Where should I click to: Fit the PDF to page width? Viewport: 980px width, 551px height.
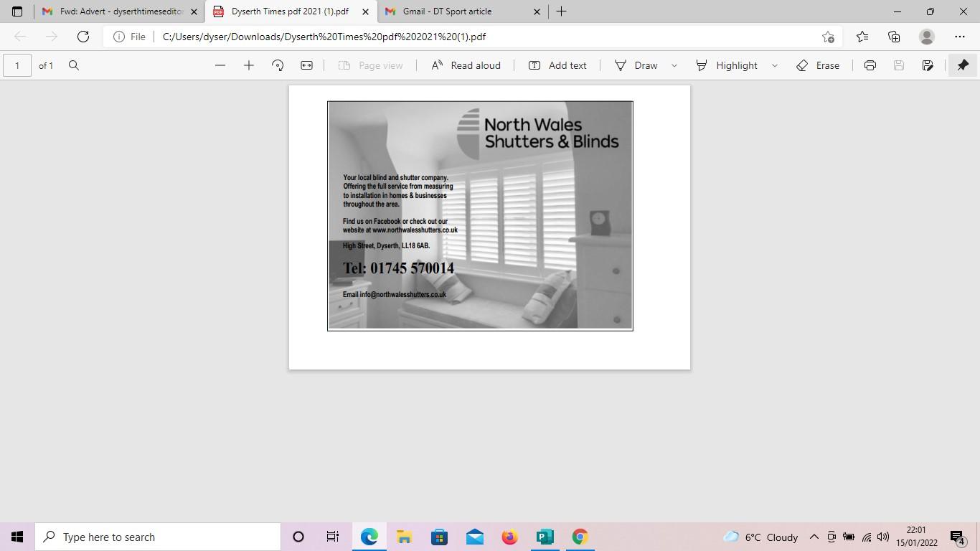point(306,65)
